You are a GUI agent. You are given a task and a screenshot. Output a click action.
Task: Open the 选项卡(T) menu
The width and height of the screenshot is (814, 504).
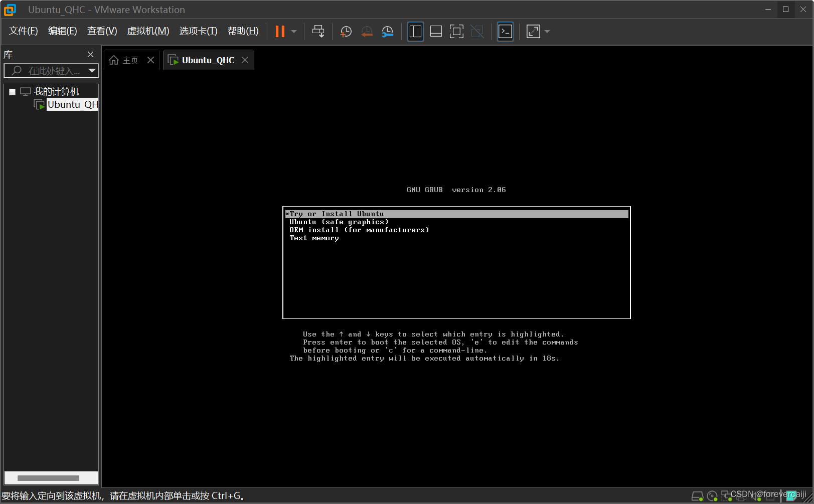(x=198, y=31)
